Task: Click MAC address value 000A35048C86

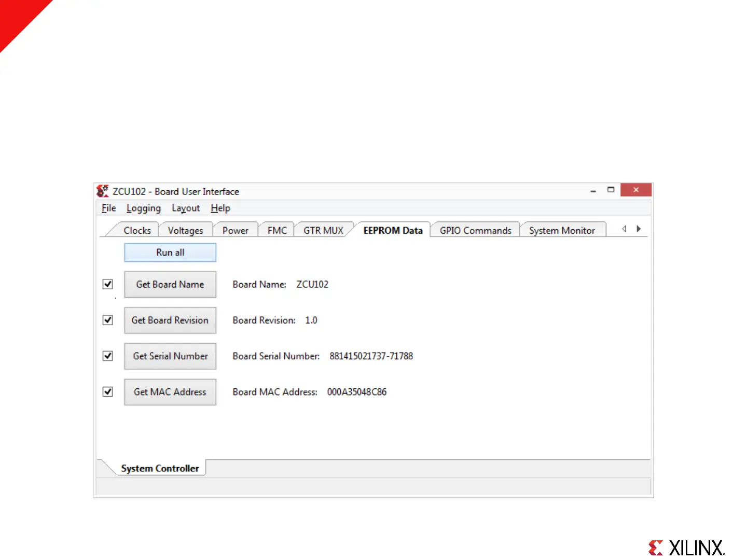Action: (357, 391)
